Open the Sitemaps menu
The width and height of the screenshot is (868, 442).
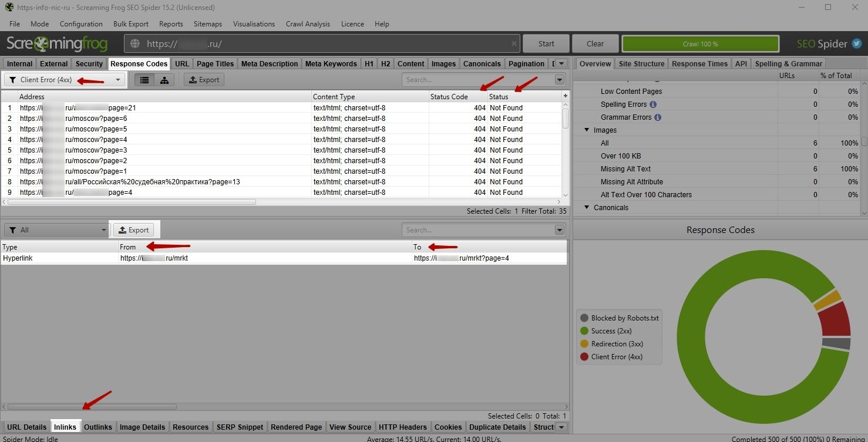(x=208, y=24)
